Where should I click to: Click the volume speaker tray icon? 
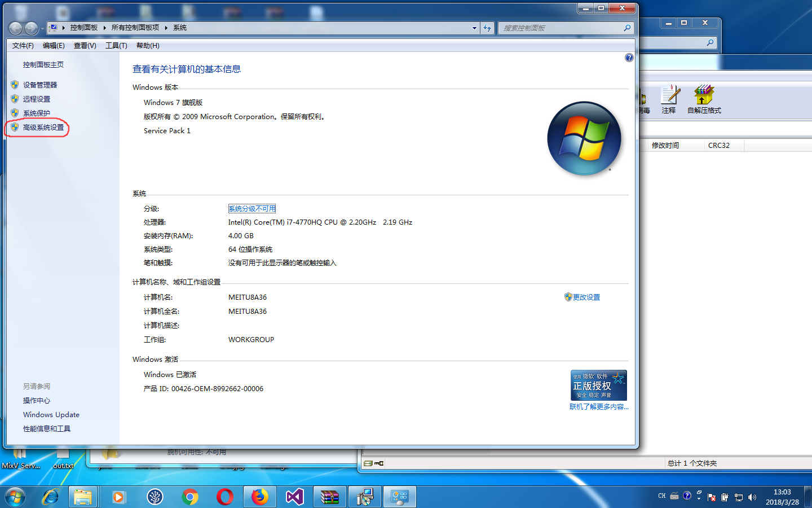pyautogui.click(x=752, y=497)
